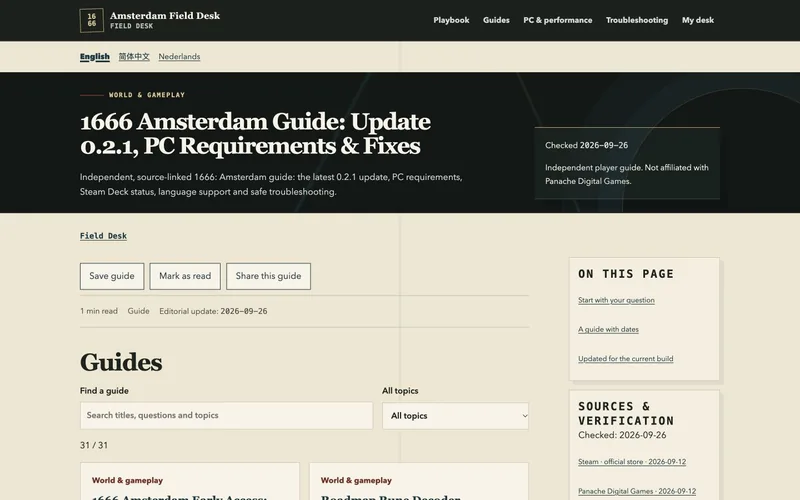Image resolution: width=800 pixels, height=500 pixels.
Task: Click the 31 / 31 results count
Action: [x=94, y=445]
